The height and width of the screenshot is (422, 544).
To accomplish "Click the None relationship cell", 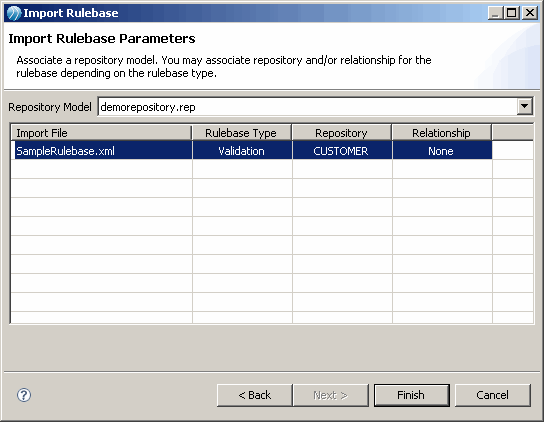I will pyautogui.click(x=442, y=150).
